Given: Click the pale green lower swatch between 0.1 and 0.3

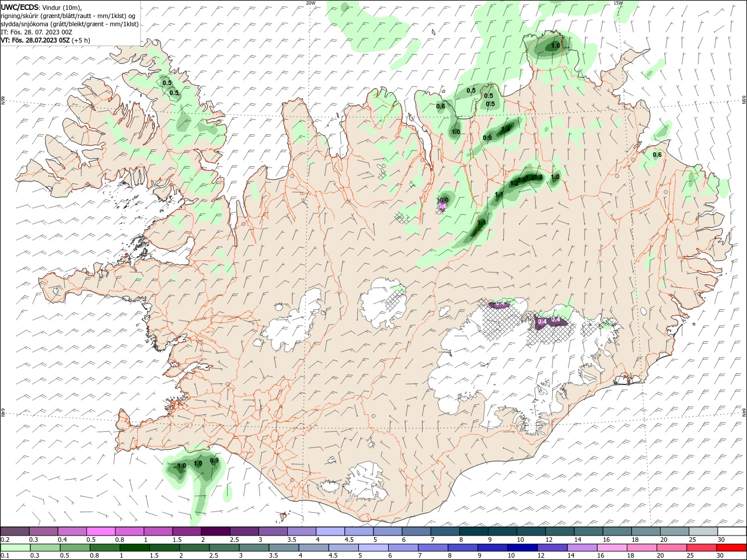Looking at the screenshot, I should pyautogui.click(x=16, y=548).
